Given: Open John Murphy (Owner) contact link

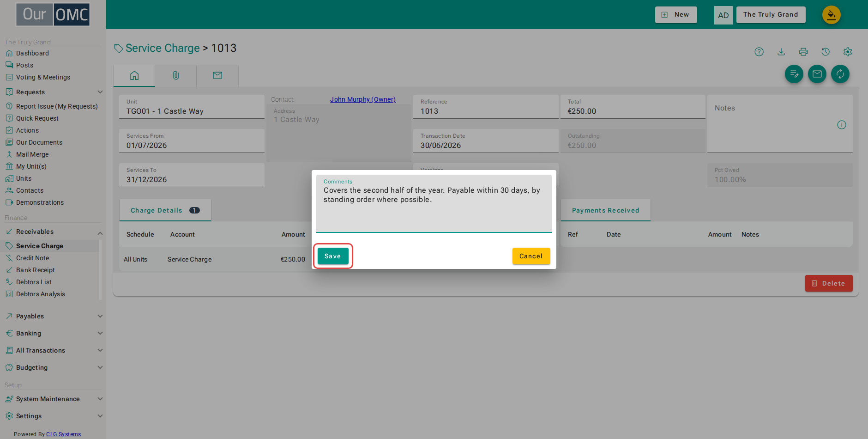Looking at the screenshot, I should [x=363, y=99].
